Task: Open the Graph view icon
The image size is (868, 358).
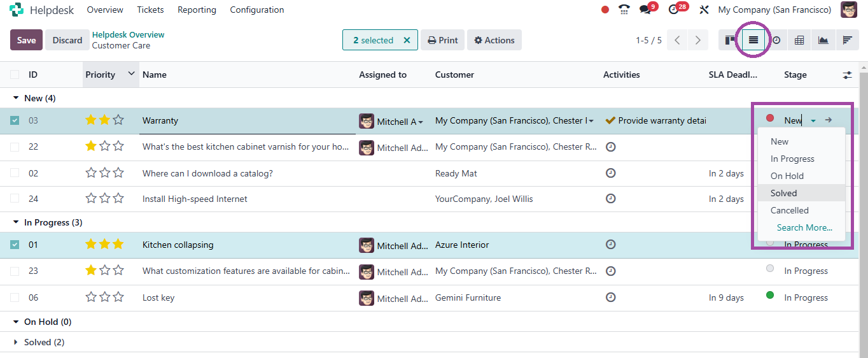Action: coord(823,40)
